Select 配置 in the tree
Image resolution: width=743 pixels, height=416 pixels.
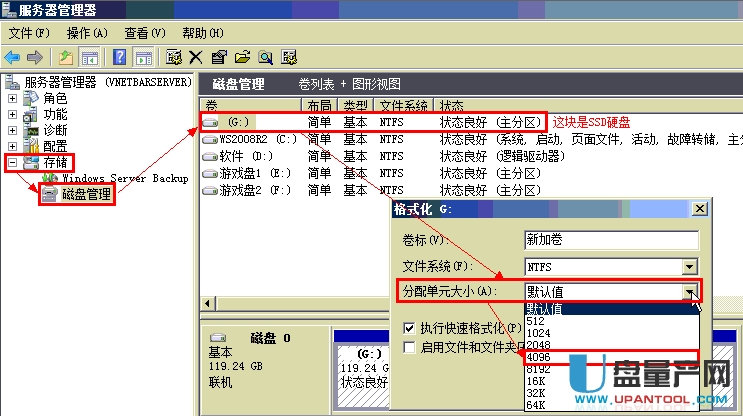pos(55,146)
